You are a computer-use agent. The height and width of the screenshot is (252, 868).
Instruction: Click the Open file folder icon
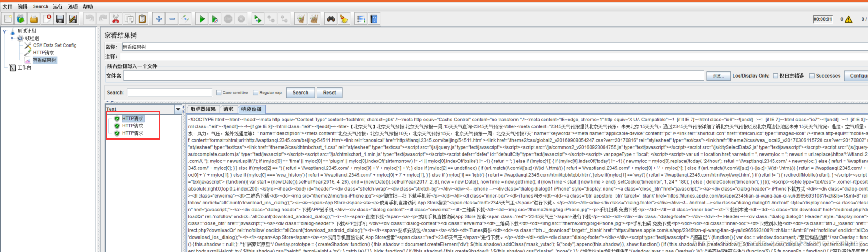pyautogui.click(x=34, y=19)
